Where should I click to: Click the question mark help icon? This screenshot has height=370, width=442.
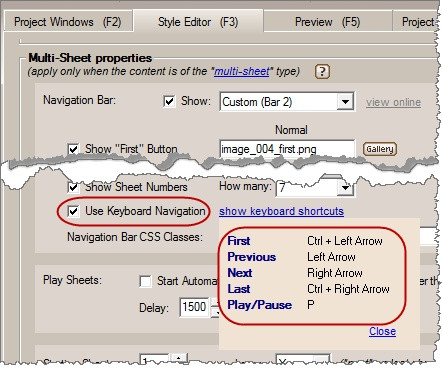(322, 71)
